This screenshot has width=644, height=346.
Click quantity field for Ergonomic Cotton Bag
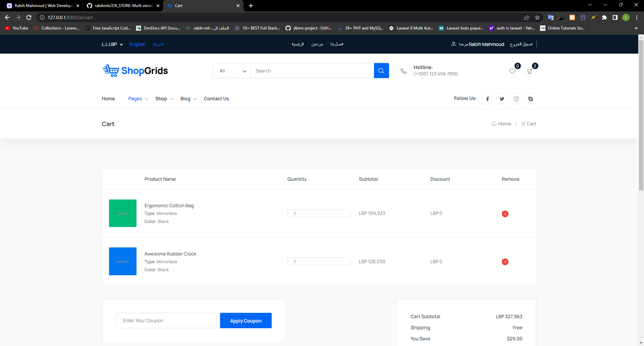319,214
